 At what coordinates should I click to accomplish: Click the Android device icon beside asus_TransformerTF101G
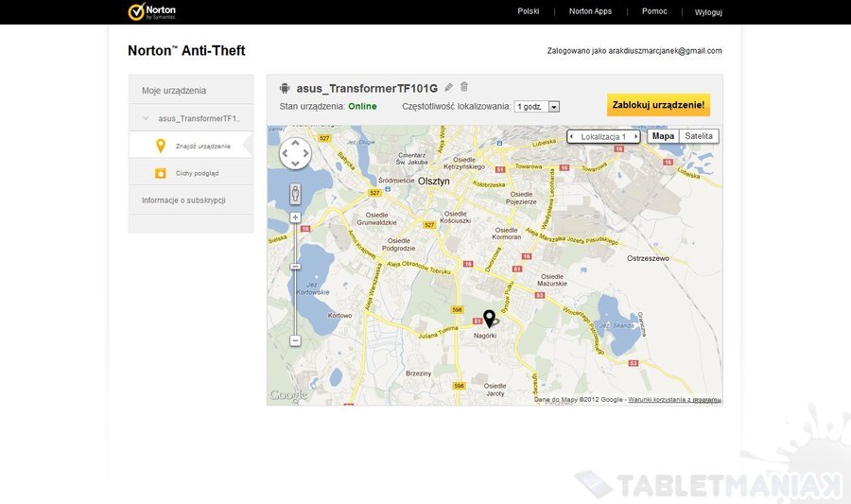[x=285, y=88]
